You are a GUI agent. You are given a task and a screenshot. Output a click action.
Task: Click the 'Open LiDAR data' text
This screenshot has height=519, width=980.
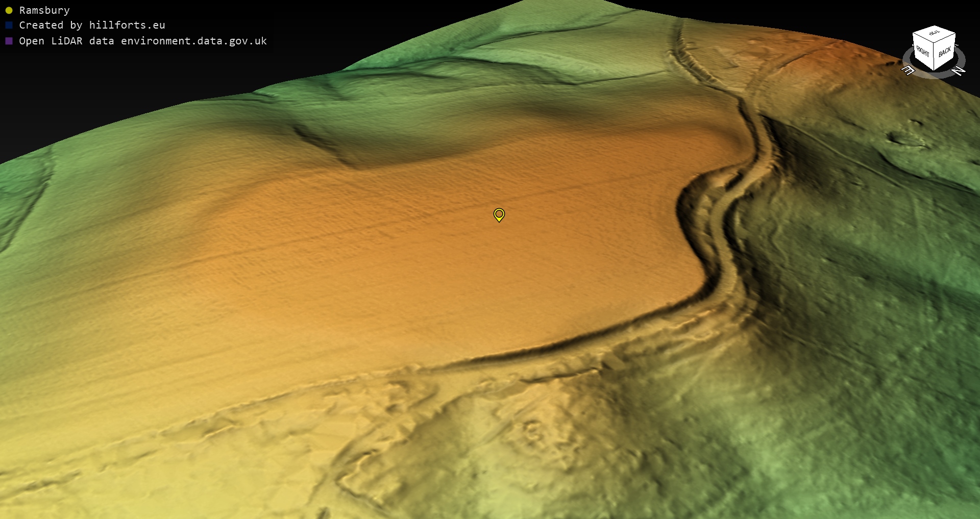tap(66, 41)
